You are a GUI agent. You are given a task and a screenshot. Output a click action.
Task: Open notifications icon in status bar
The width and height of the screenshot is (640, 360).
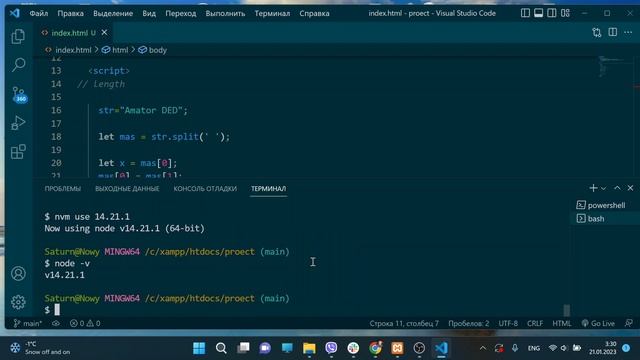629,324
